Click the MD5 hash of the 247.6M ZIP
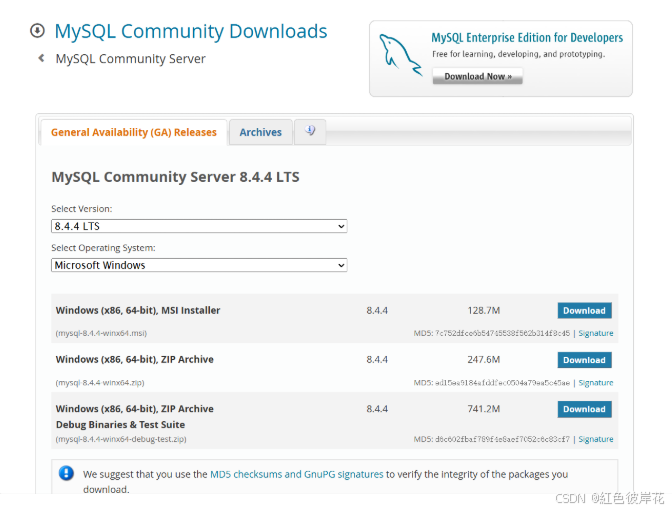 click(502, 383)
